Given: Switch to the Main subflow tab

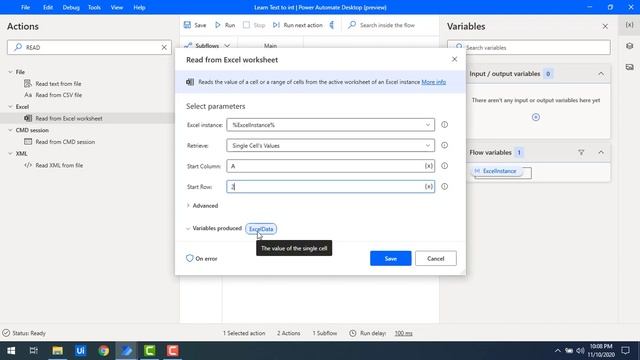Looking at the screenshot, I should 270,46.
